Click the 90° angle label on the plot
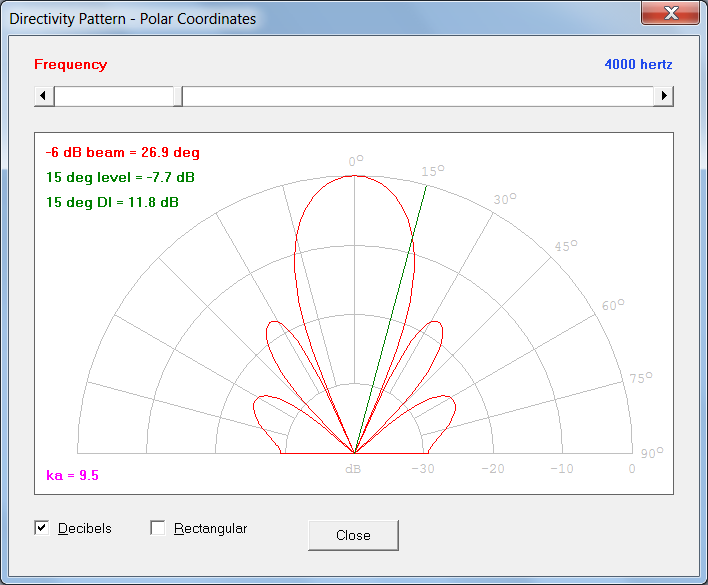 (x=652, y=453)
